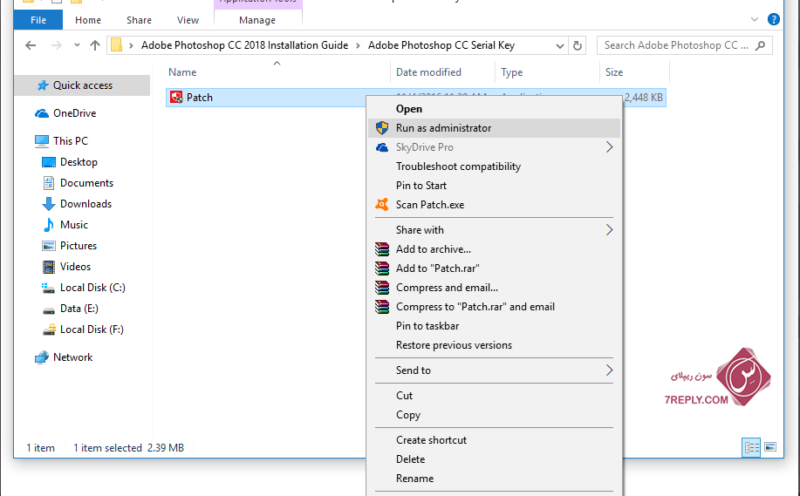Click Copy in the context menu

point(408,415)
